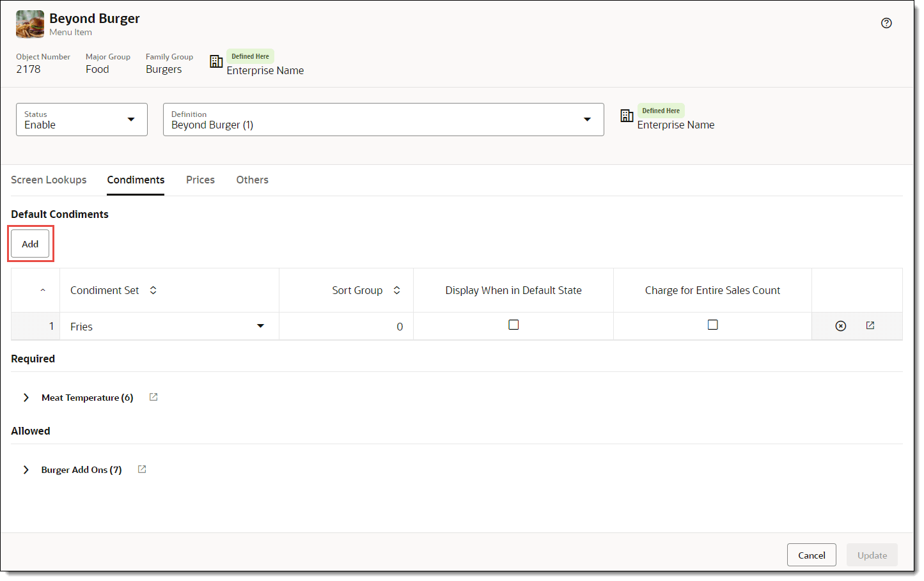Click Enterprise Name text beside Family Group
This screenshot has height=581, width=924.
[265, 70]
